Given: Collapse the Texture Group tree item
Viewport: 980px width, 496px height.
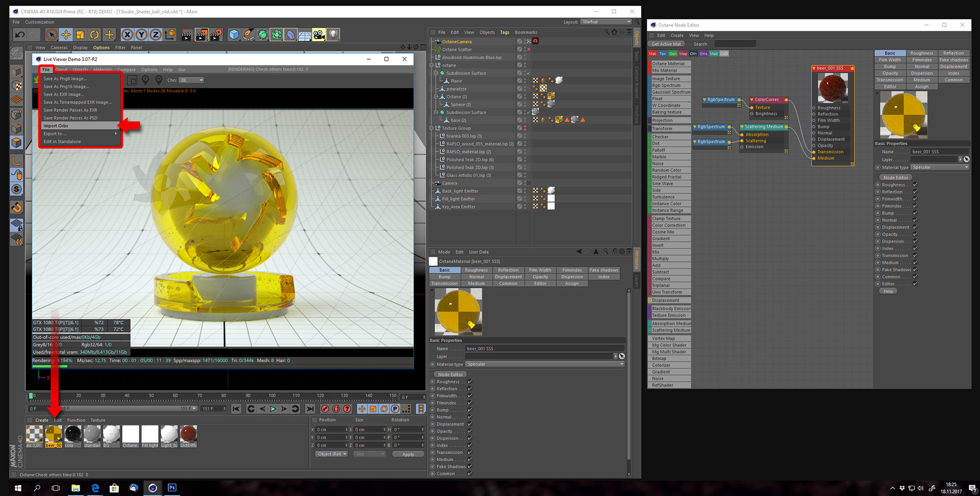Looking at the screenshot, I should 432,128.
